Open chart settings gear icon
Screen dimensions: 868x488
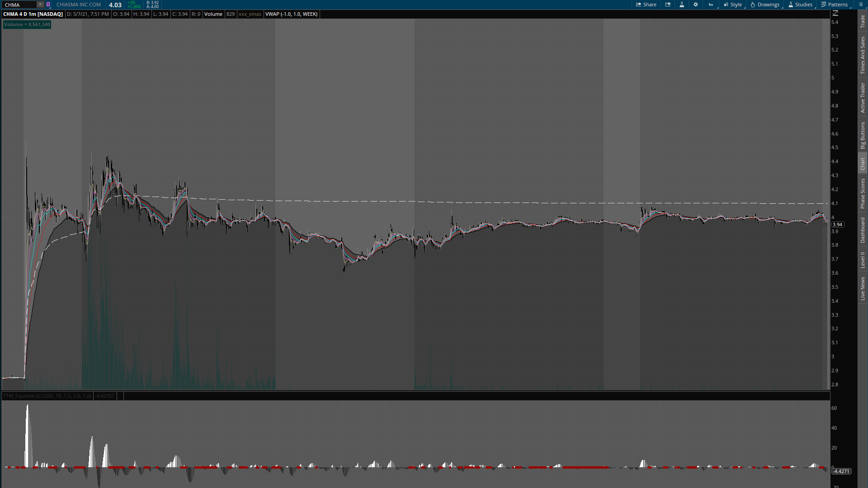[x=696, y=5]
